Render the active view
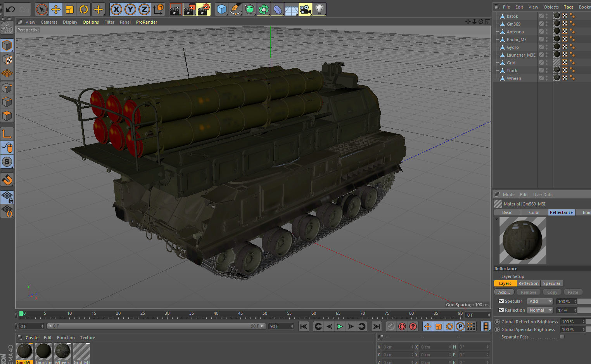Viewport: 591px width, 364px height. [176, 9]
